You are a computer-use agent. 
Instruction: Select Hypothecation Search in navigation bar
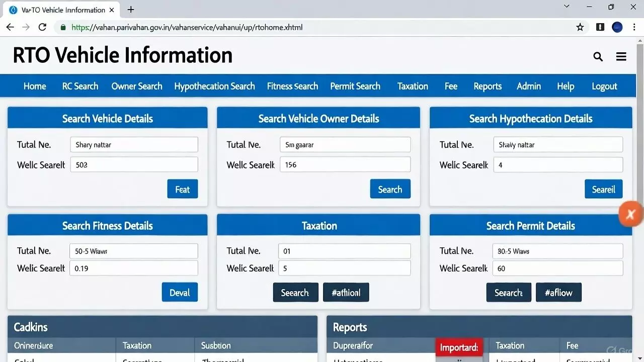coord(214,86)
